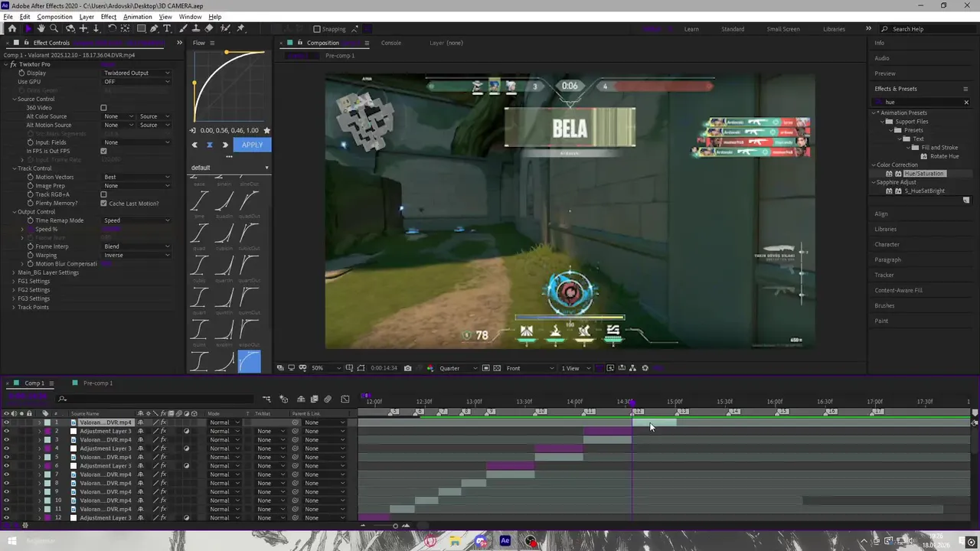This screenshot has width=980, height=551.
Task: Open the Use GPU dropdown
Action: 136,82
